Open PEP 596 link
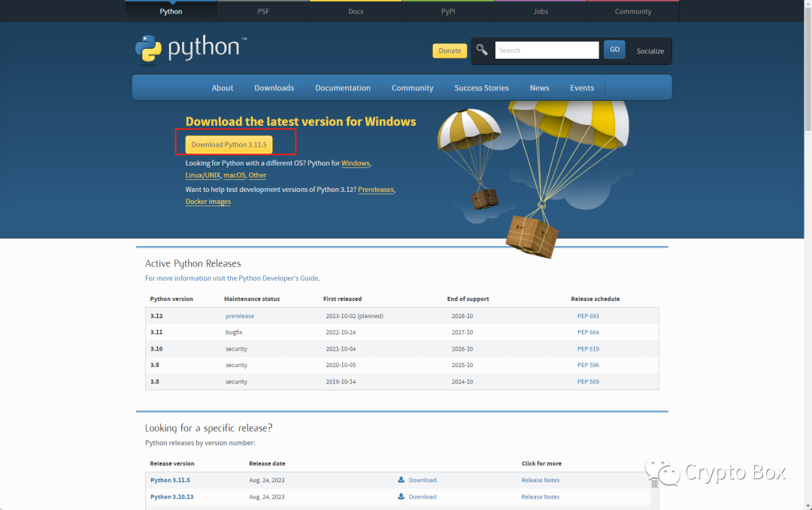Image resolution: width=812 pixels, height=510 pixels. (588, 365)
